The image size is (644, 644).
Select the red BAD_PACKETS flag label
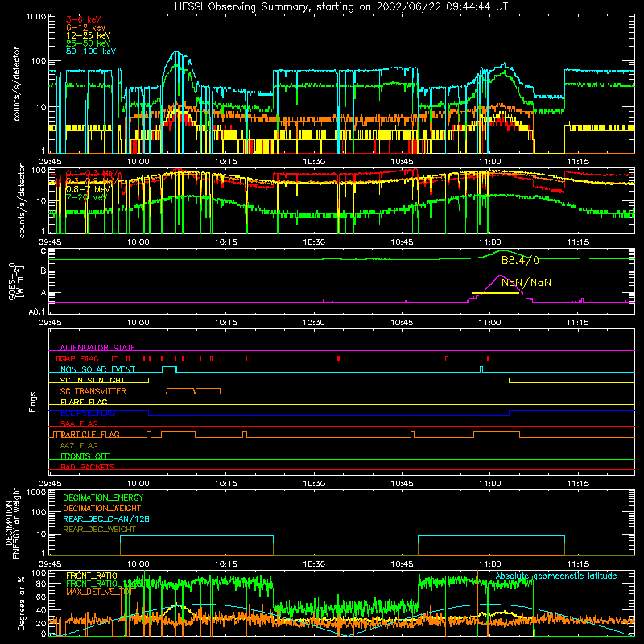[x=88, y=467]
